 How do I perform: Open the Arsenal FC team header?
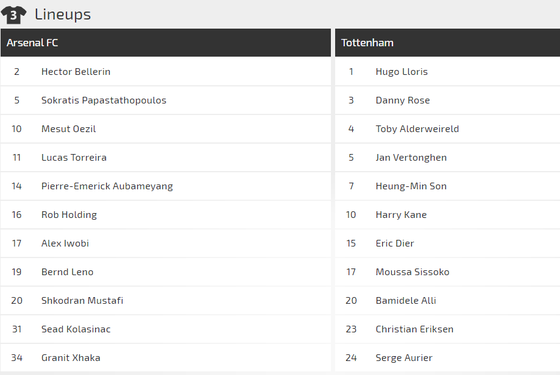(x=166, y=43)
